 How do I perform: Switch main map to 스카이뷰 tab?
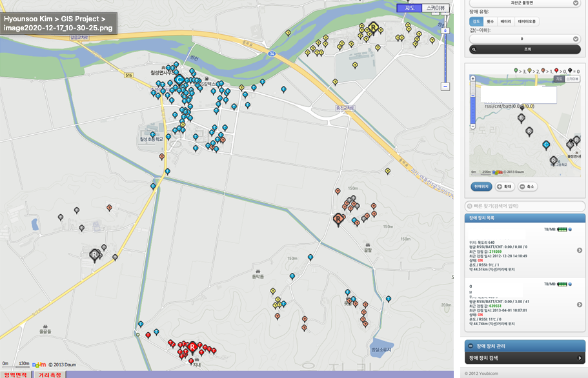436,8
